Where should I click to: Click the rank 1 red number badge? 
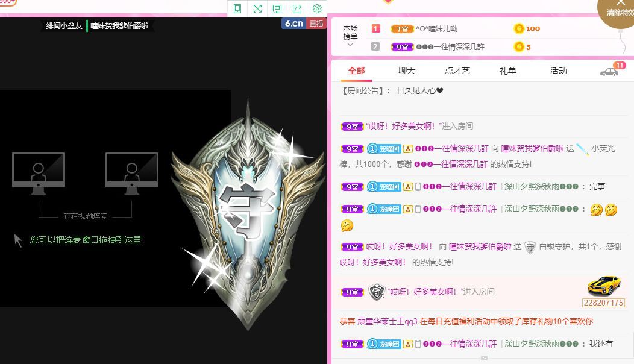375,28
